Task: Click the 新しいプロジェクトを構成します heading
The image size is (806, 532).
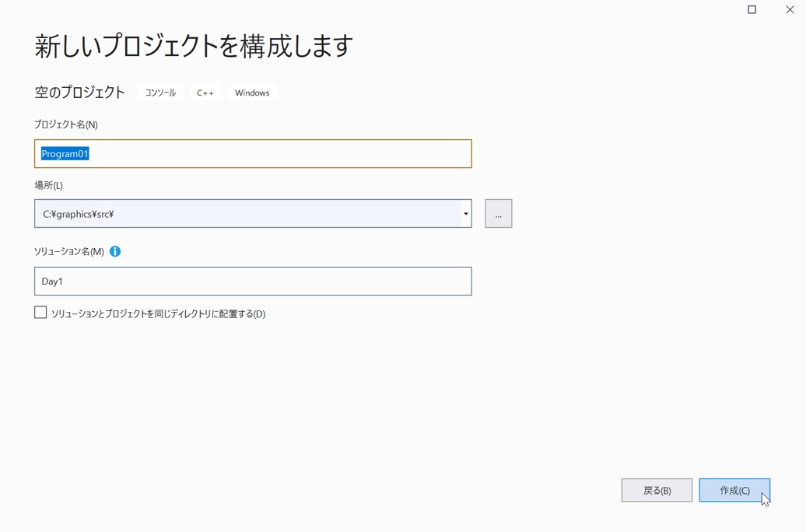Action: point(194,47)
